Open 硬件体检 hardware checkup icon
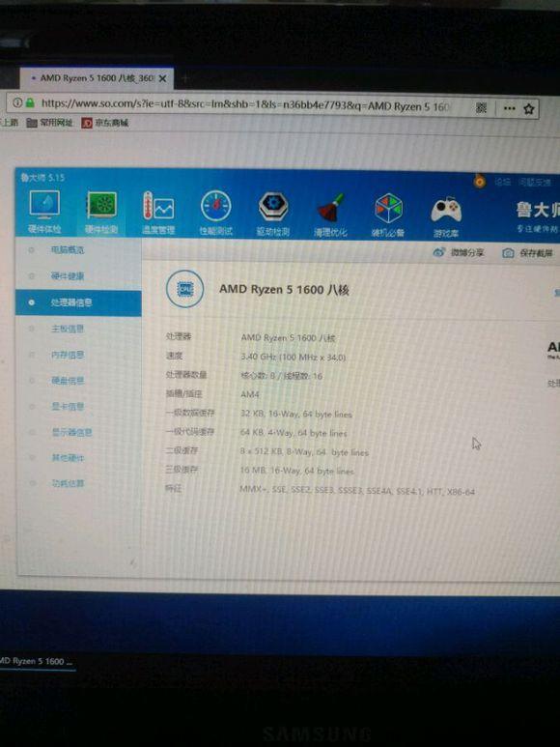This screenshot has width=560, height=747. (44, 212)
